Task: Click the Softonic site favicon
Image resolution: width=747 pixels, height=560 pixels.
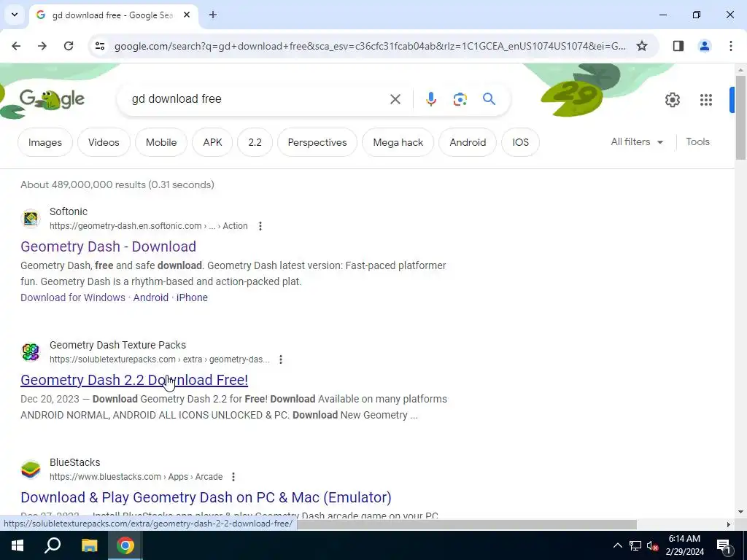Action: pos(31,219)
